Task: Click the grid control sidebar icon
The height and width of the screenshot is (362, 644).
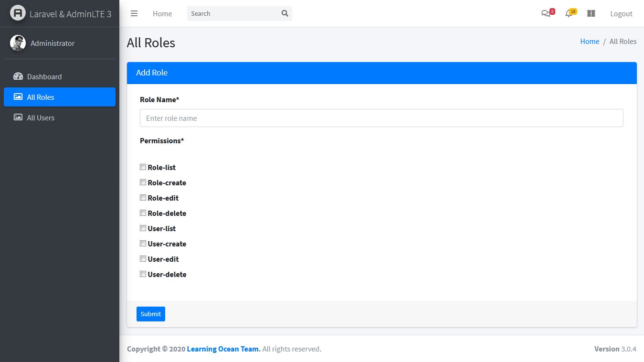Action: click(591, 13)
